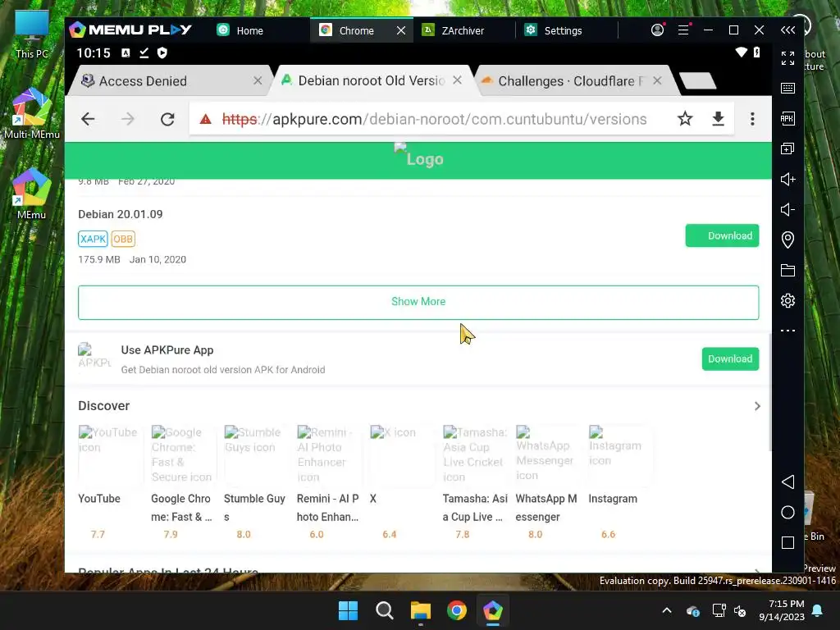The image size is (840, 630).
Task: Open Chrome three-dot overflow menu
Action: [x=752, y=118]
